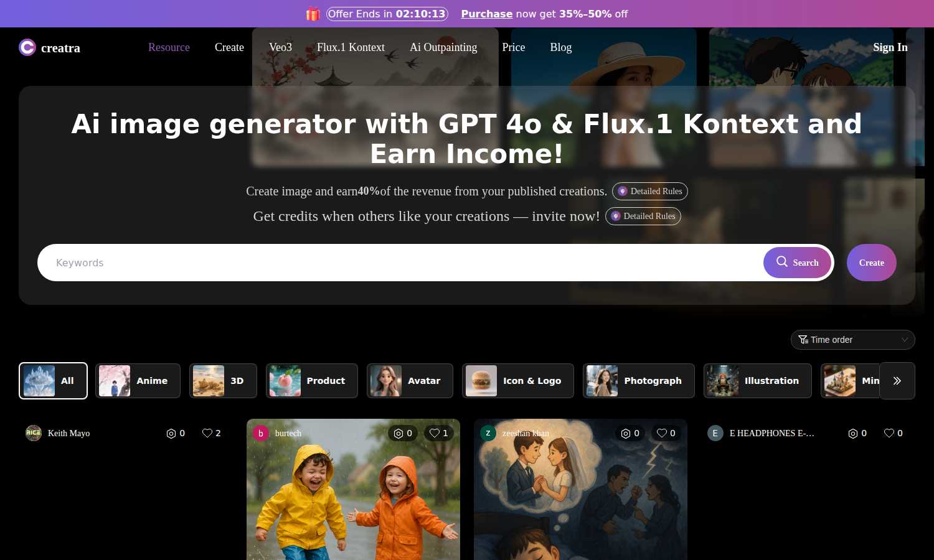Click burtech's avatar icon
The image size is (934, 560).
[261, 433]
